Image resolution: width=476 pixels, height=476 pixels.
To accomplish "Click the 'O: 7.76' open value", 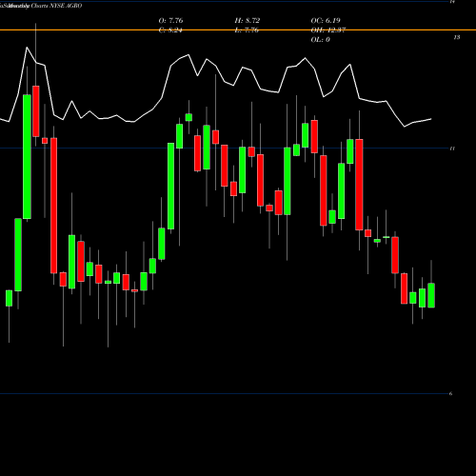I will 170,21.
